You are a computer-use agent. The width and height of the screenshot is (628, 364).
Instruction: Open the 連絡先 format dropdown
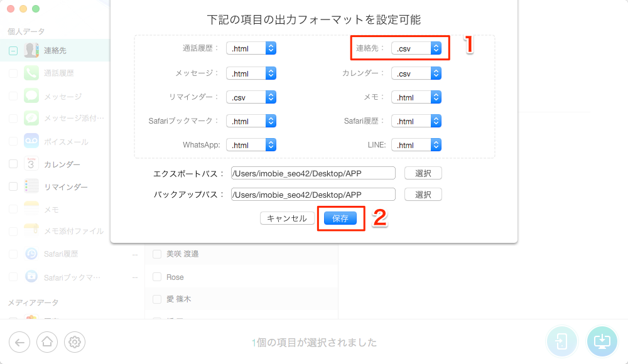(x=416, y=48)
